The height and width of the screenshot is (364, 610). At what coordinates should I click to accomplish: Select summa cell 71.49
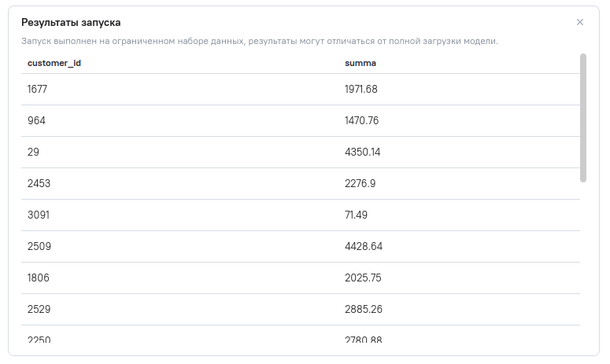pyautogui.click(x=356, y=215)
